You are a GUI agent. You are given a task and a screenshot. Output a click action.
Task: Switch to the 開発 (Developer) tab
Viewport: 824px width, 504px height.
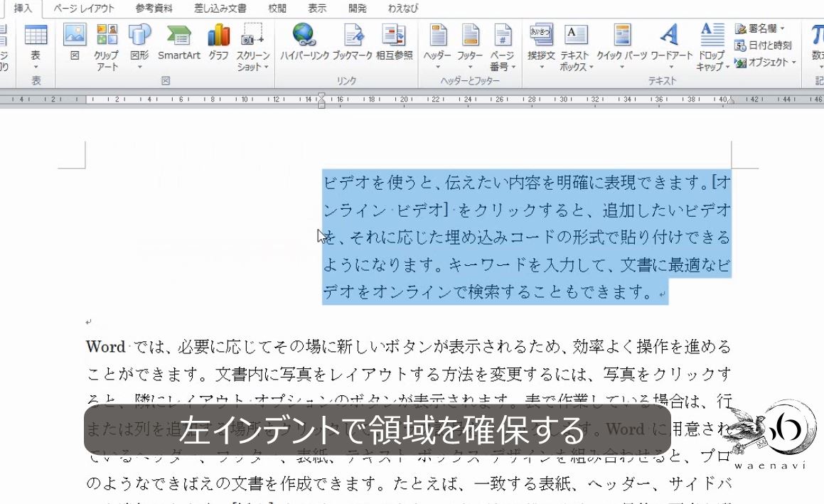point(358,9)
